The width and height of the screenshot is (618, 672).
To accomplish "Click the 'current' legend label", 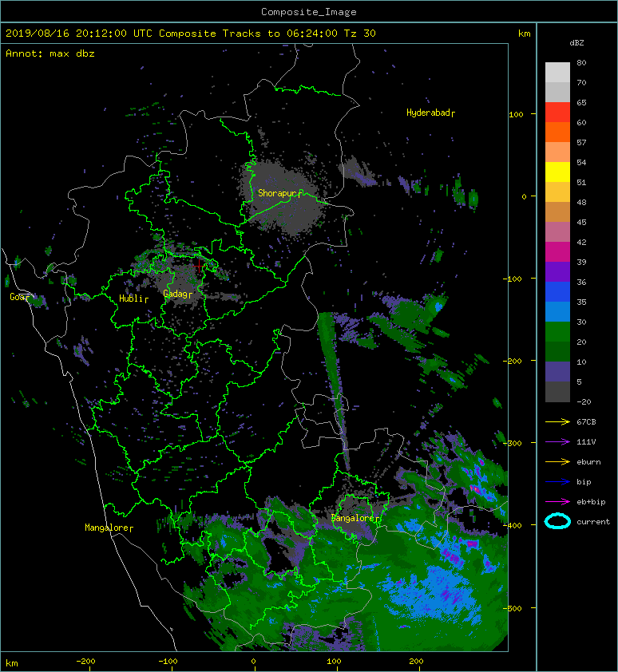I will coord(593,522).
